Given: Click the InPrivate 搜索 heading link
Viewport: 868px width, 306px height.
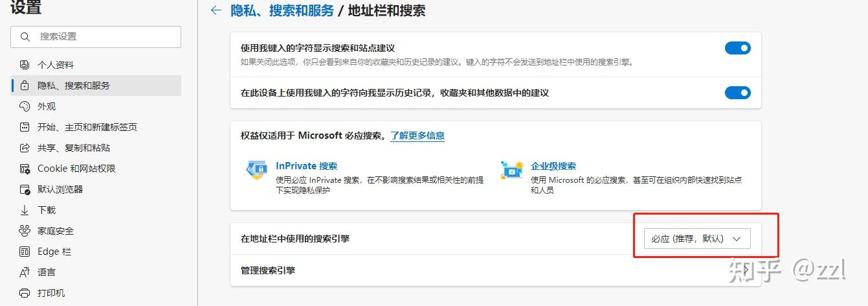Looking at the screenshot, I should point(306,166).
